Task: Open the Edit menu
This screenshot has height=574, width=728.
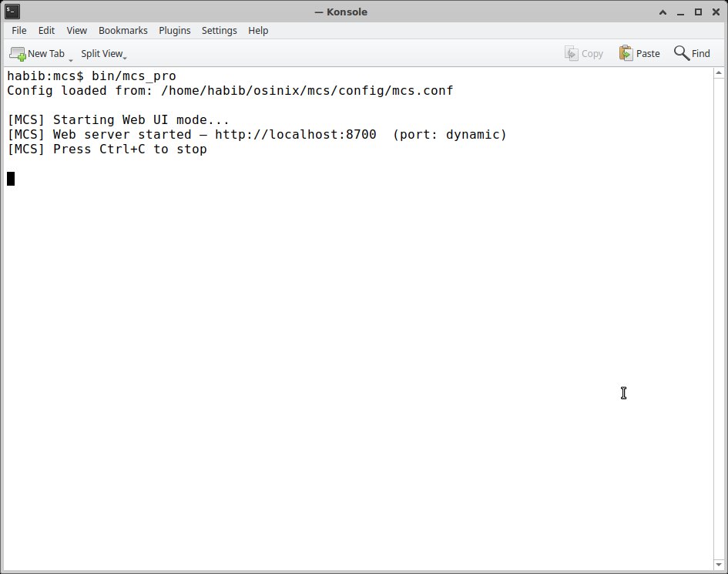Action: (x=46, y=31)
